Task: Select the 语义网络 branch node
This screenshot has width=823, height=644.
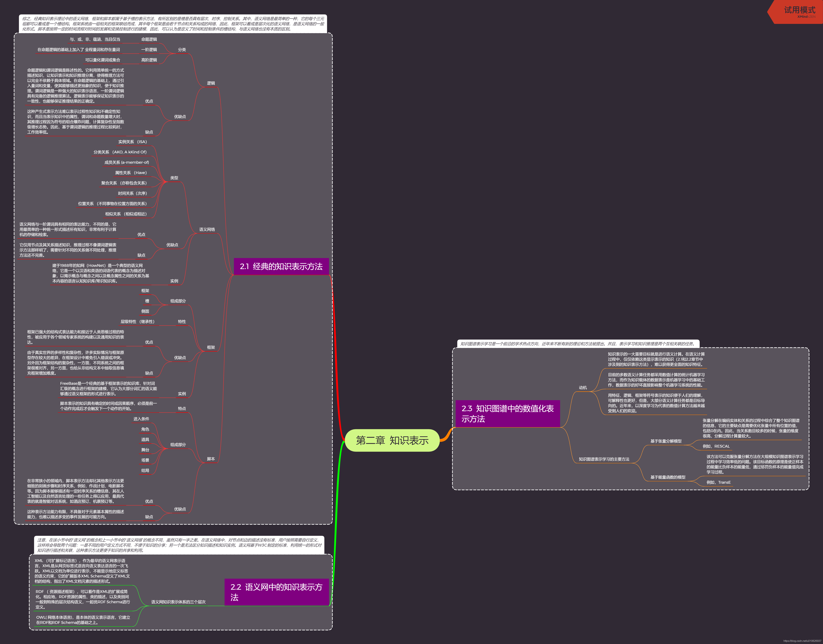Action: point(207,230)
